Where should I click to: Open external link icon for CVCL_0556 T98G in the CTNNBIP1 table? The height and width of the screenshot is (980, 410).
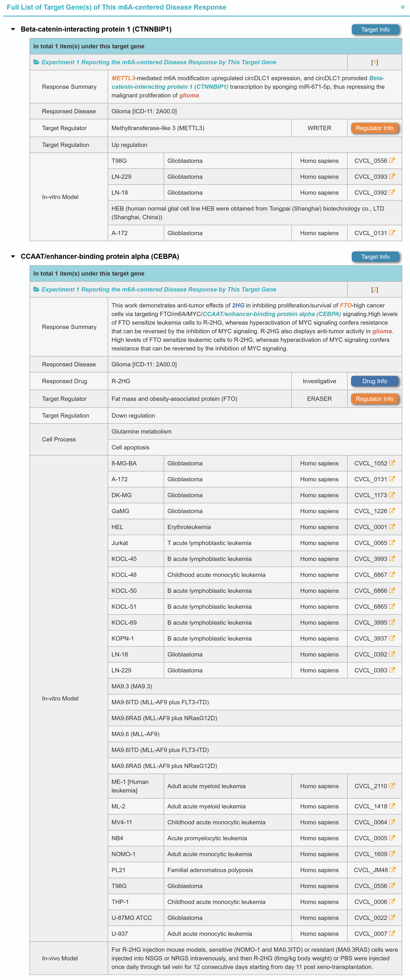392,161
